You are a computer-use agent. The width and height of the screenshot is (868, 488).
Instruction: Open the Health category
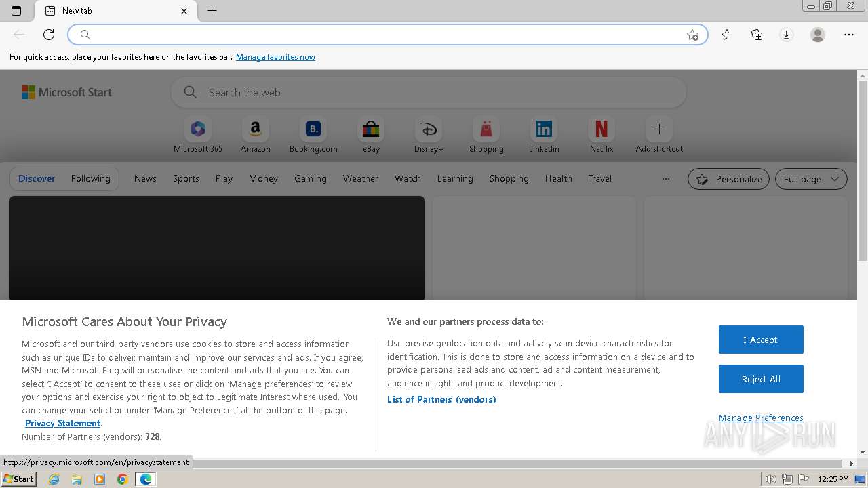558,178
